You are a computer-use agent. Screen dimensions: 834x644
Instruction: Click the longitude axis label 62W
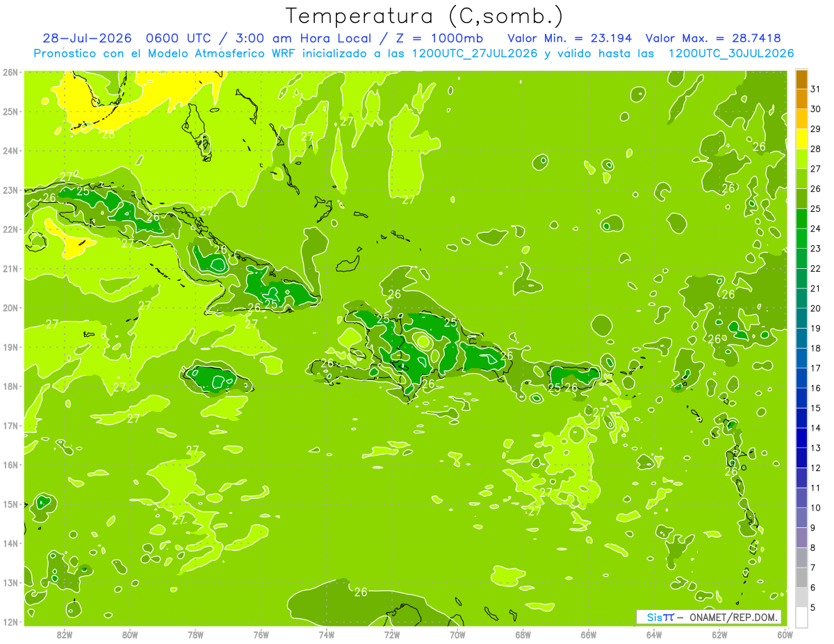tap(719, 634)
